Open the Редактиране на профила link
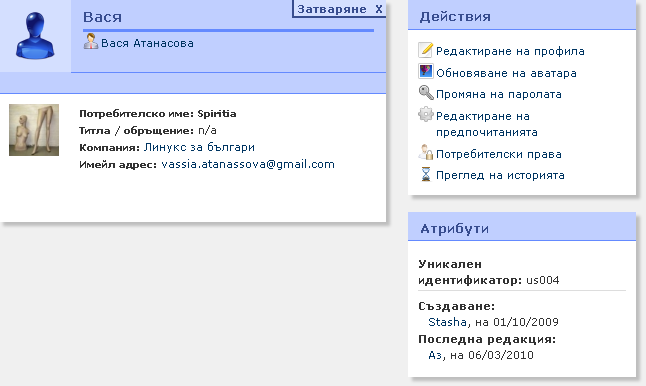Screen dimensions: 646x386 [510, 51]
